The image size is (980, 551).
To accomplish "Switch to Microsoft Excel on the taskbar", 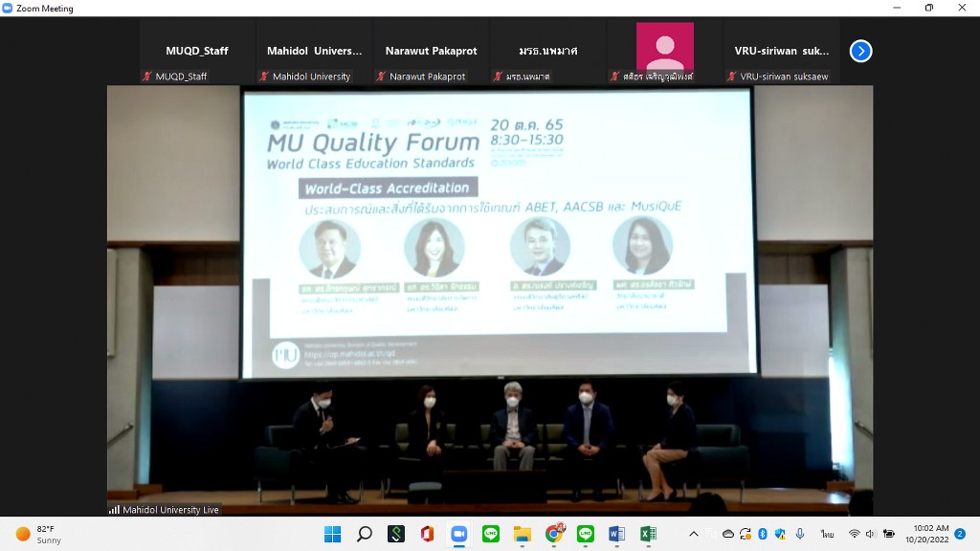I will 649,534.
